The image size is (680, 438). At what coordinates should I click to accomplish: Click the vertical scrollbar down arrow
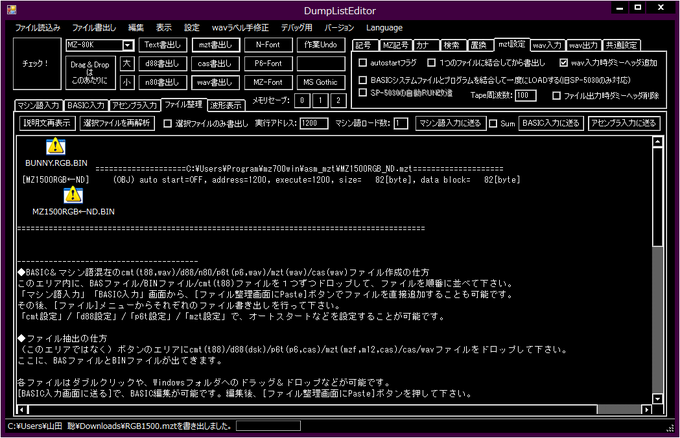(x=658, y=399)
